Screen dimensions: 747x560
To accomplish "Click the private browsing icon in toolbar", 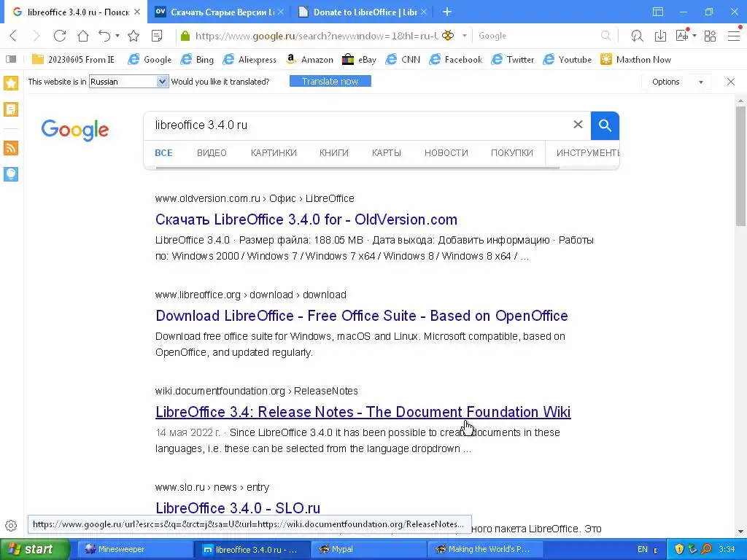I will click(637, 36).
